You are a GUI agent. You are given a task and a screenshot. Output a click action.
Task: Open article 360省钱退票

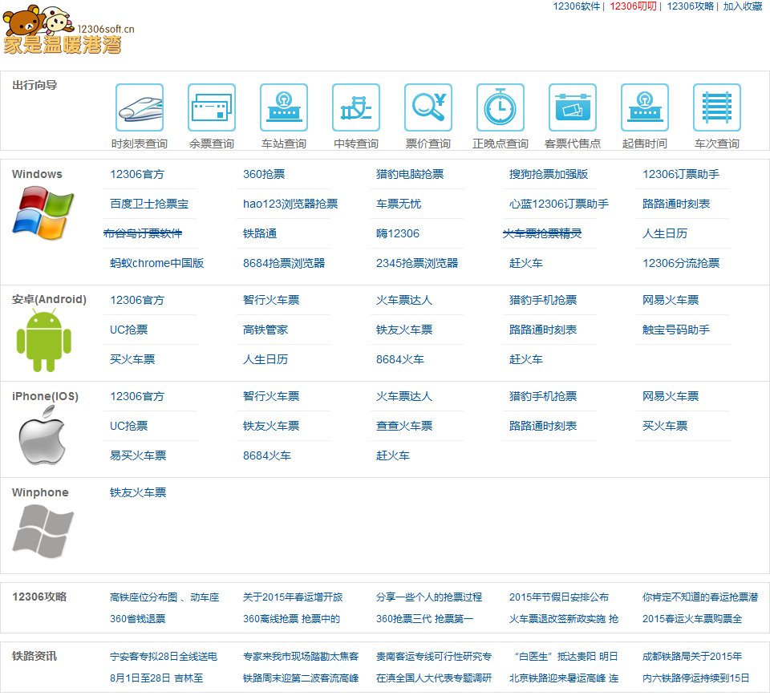137,619
